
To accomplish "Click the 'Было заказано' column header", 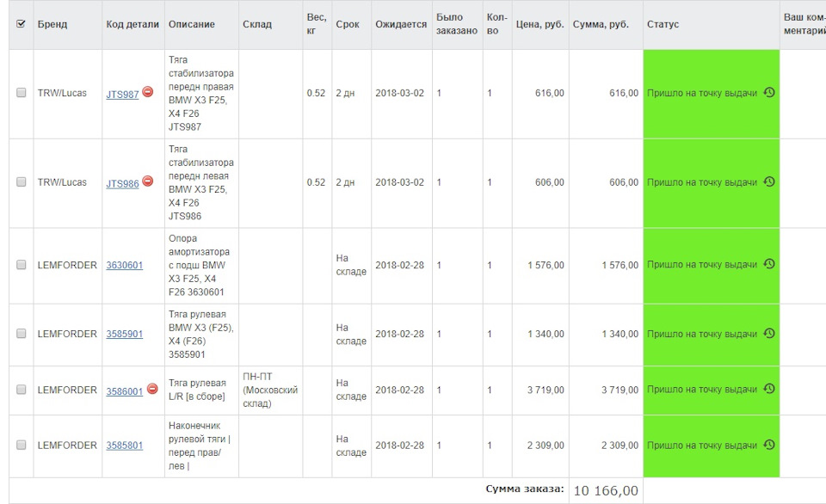I will (457, 24).
